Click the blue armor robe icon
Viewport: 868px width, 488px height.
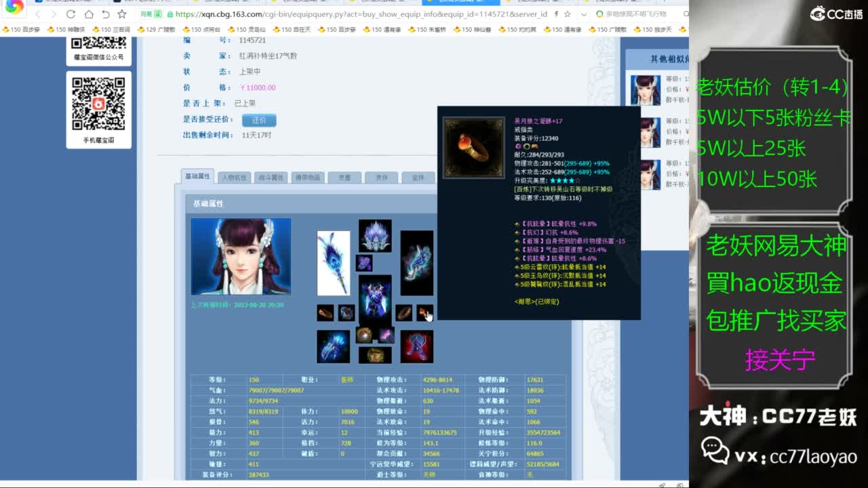[x=375, y=299]
